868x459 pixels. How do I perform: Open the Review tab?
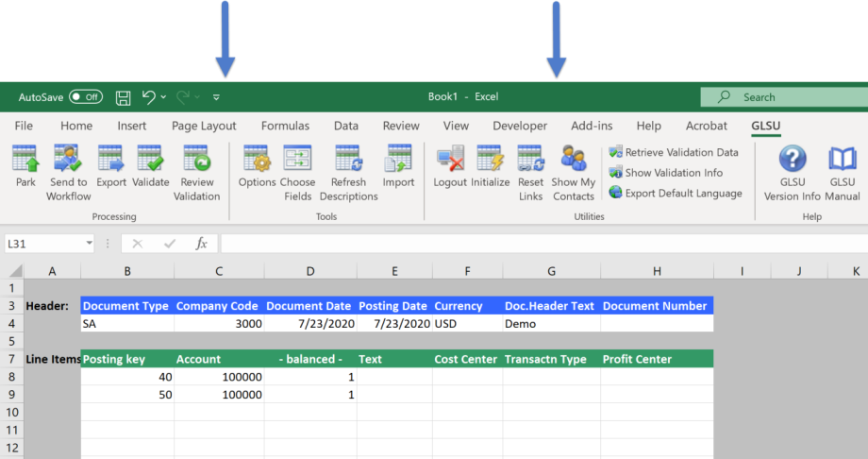point(401,126)
